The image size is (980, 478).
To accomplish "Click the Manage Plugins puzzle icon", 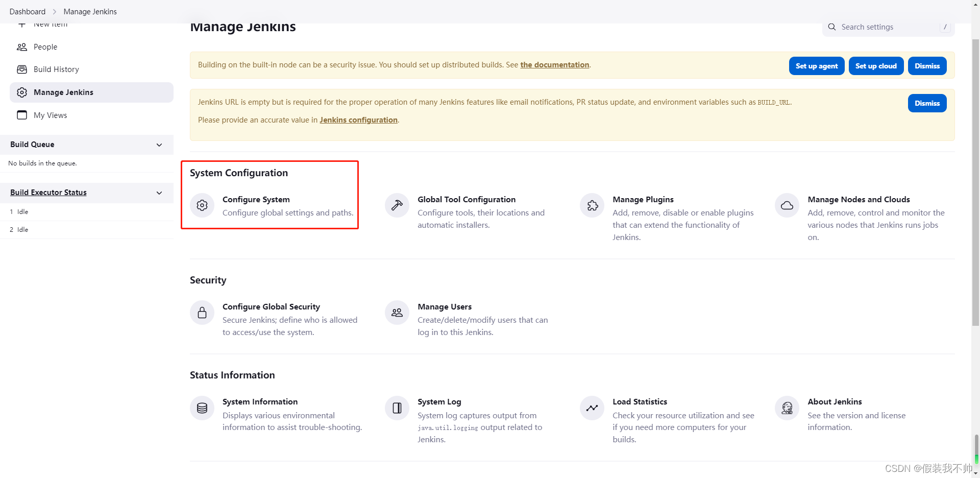I will [592, 205].
